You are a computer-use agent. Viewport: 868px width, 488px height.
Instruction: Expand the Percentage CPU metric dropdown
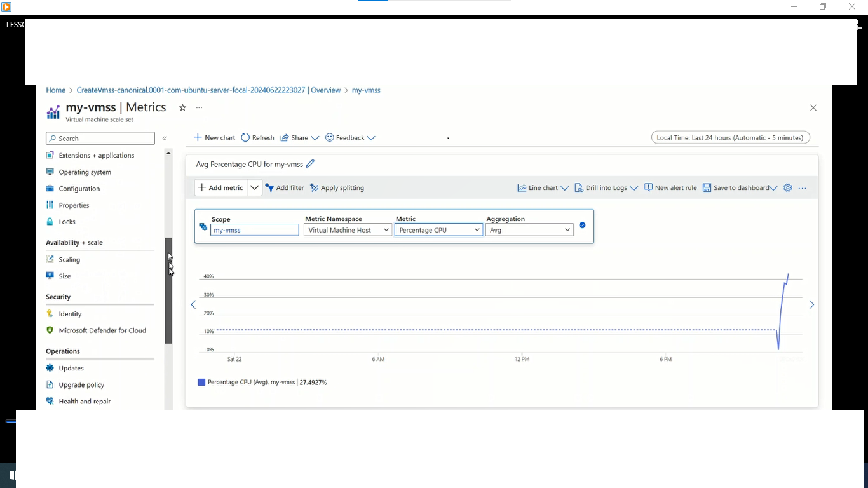point(438,230)
